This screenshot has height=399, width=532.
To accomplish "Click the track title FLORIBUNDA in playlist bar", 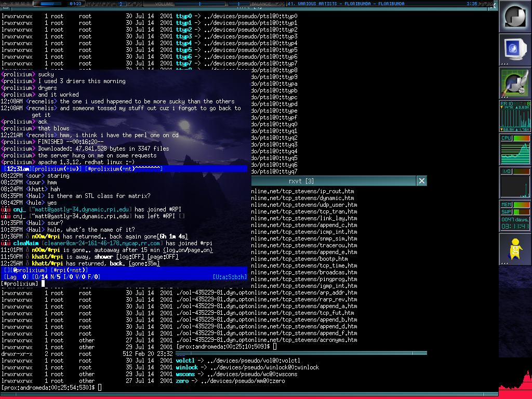I will [x=391, y=4].
